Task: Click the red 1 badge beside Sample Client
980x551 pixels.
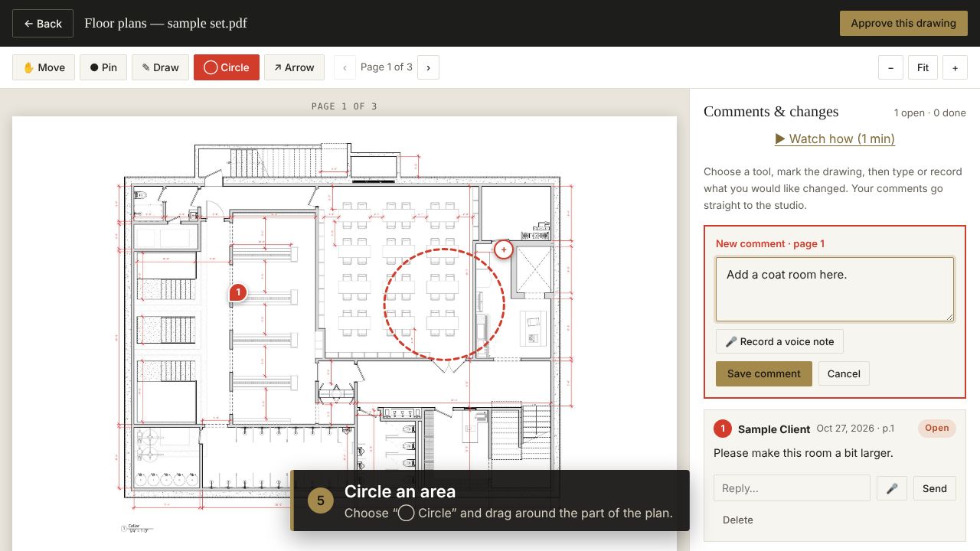Action: pos(723,429)
